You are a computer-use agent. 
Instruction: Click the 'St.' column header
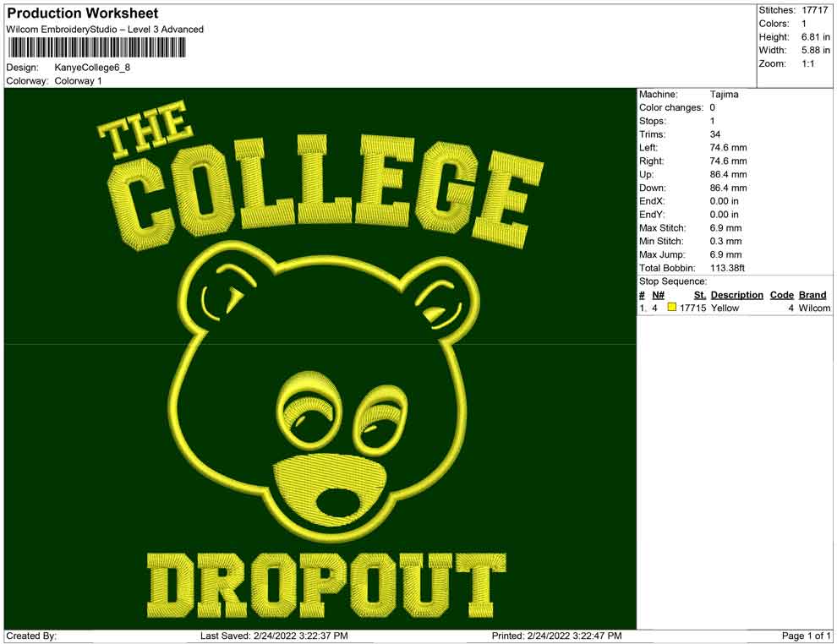pyautogui.click(x=700, y=294)
